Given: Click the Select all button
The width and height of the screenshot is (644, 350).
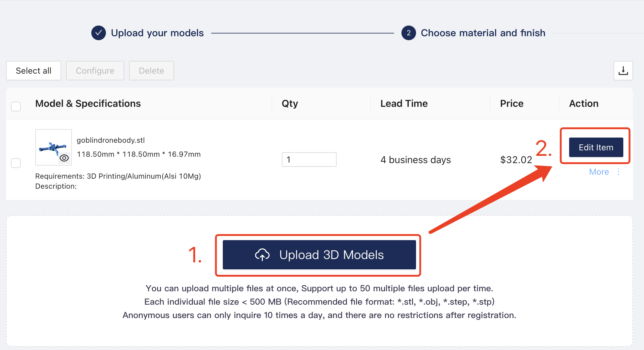Looking at the screenshot, I should [33, 71].
